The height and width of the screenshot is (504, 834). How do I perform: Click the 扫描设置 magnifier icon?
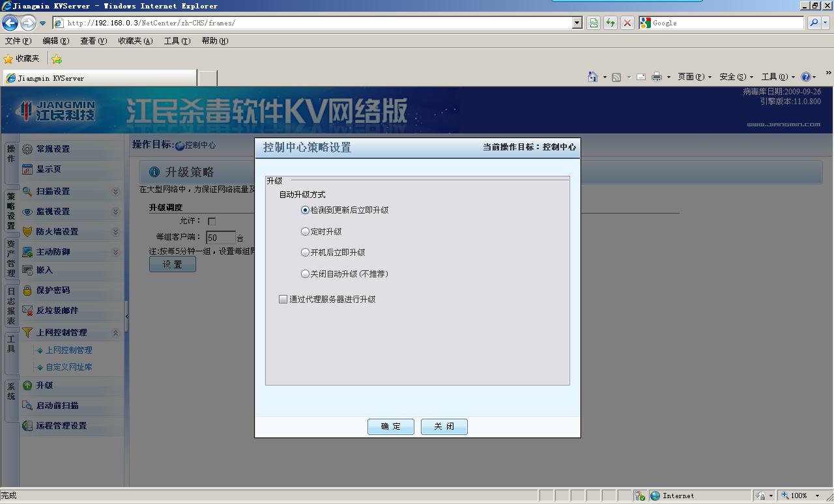(x=27, y=191)
